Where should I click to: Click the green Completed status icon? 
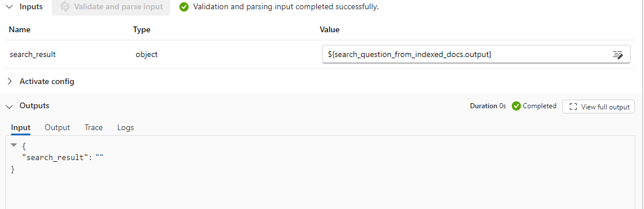pos(516,106)
